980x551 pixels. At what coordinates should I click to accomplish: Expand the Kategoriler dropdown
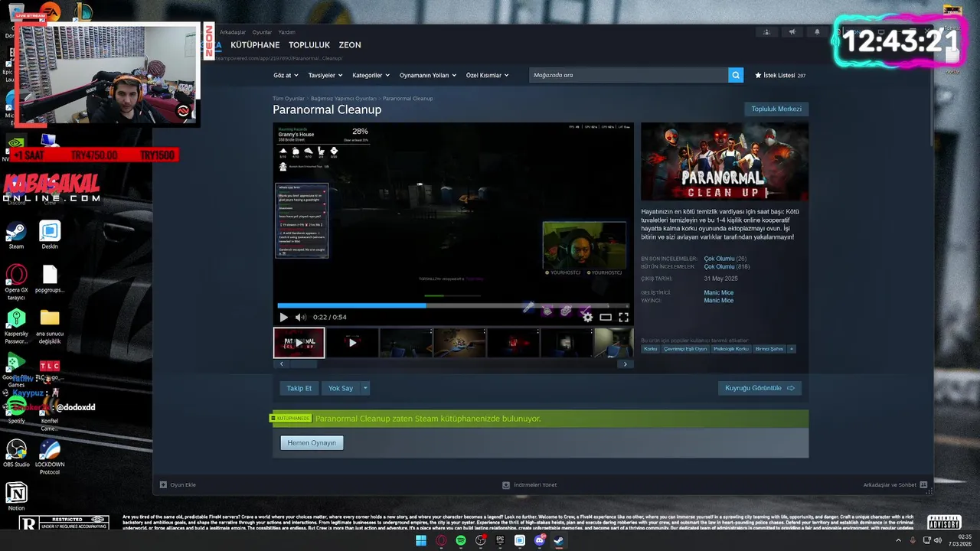(x=371, y=75)
